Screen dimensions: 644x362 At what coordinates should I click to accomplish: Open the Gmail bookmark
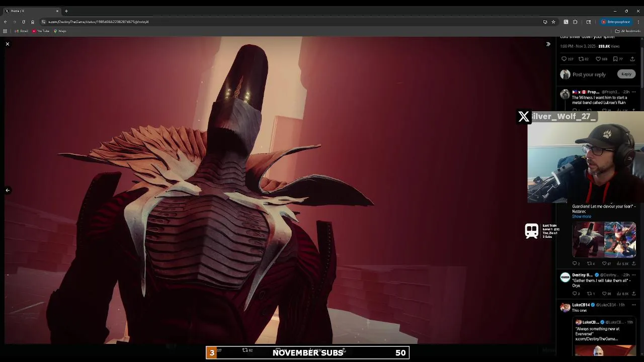22,31
